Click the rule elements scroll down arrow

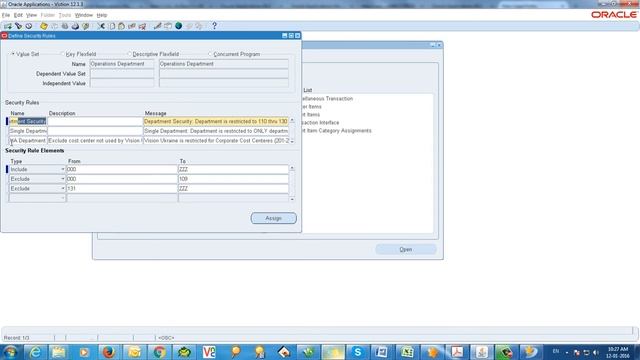292,199
